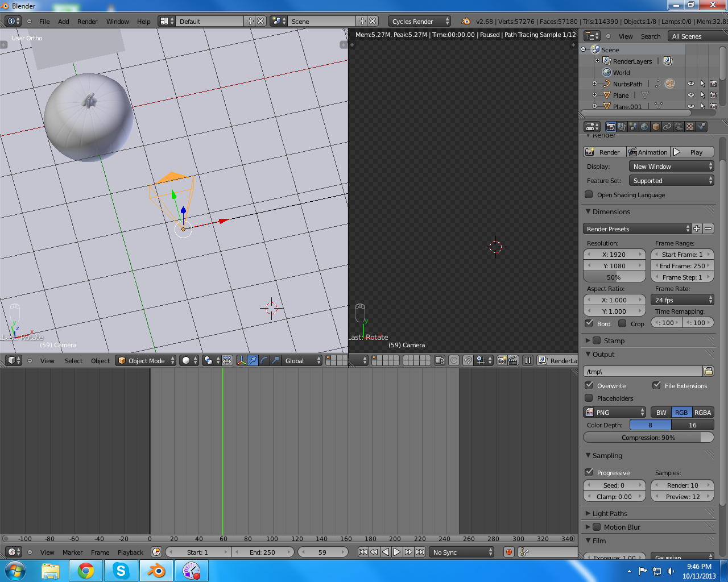Open the Object properties cube icon
The width and height of the screenshot is (728, 582).
point(656,127)
